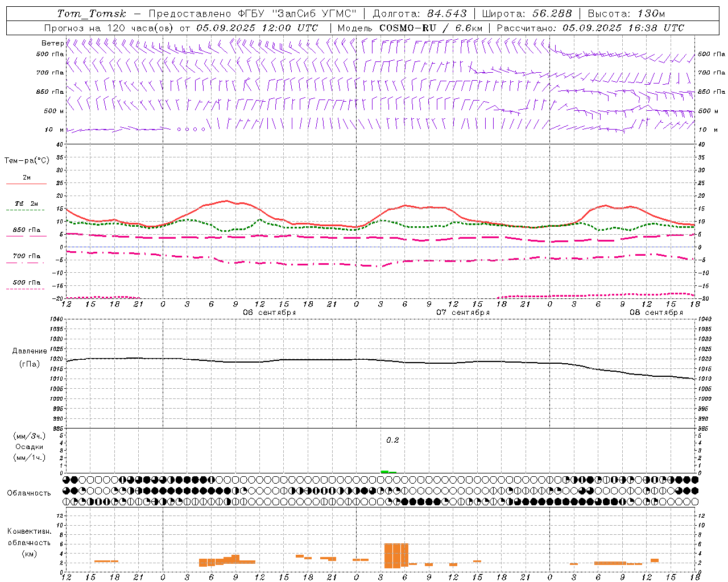This screenshot has height=582, width=728.
Task: Click the Давление panel label
Action: 29,351
